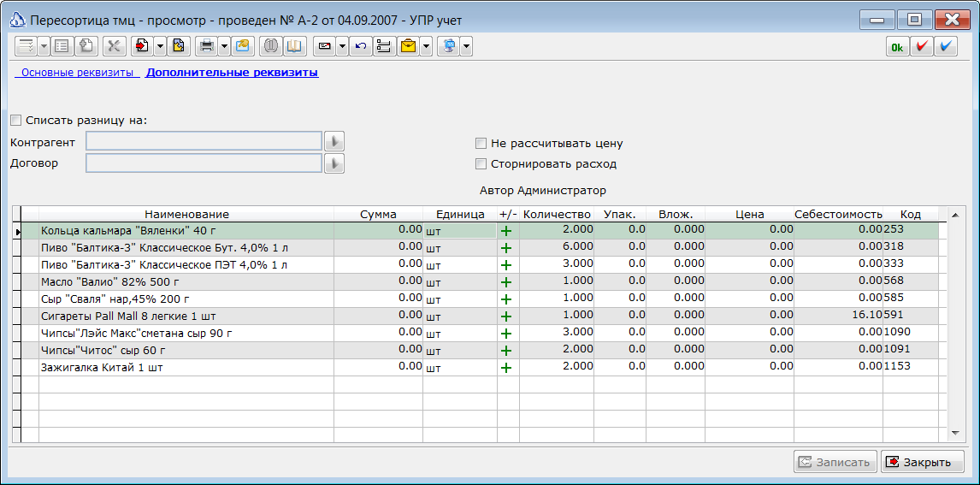
Task: Click the blue checkmark icon
Action: (x=947, y=47)
